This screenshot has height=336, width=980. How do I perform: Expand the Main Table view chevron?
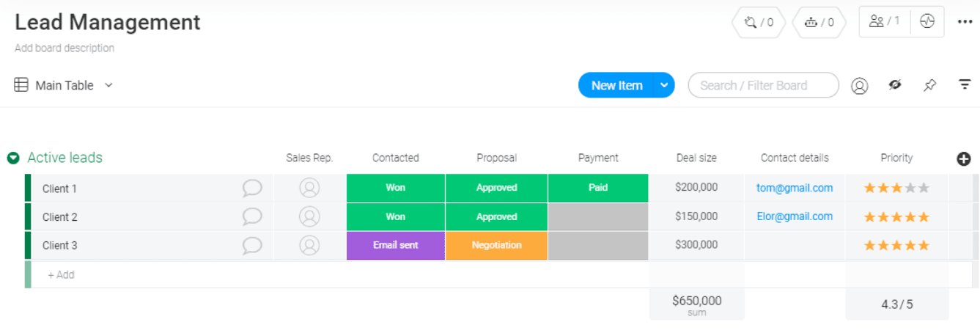[108, 85]
